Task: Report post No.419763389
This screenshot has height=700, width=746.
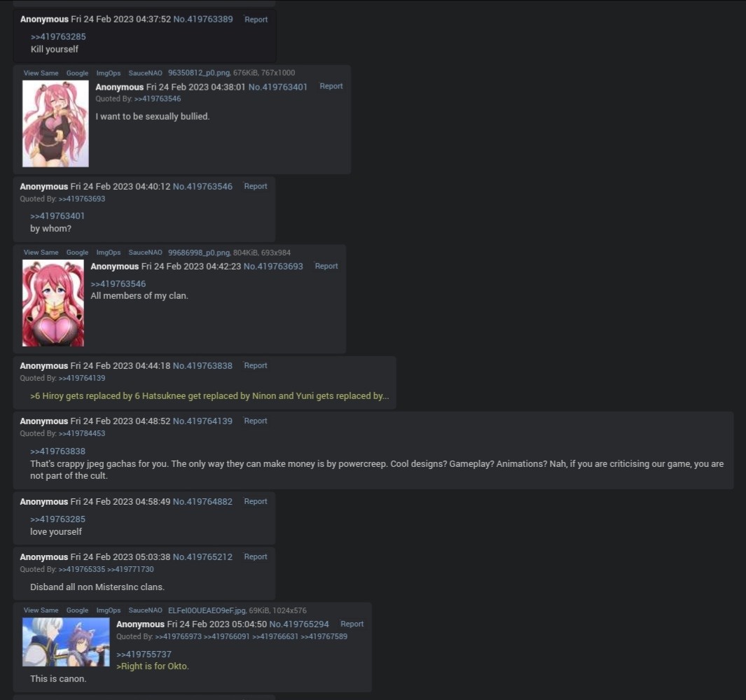Action: coord(256,20)
